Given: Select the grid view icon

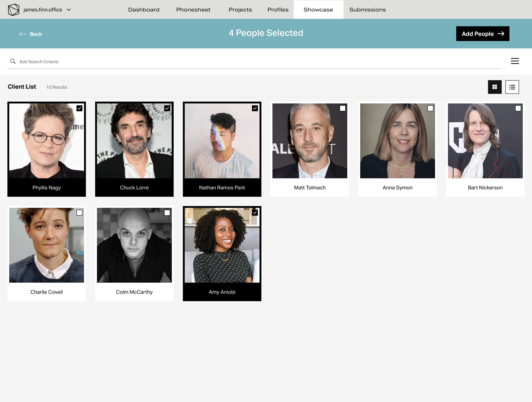Looking at the screenshot, I should click(x=495, y=87).
